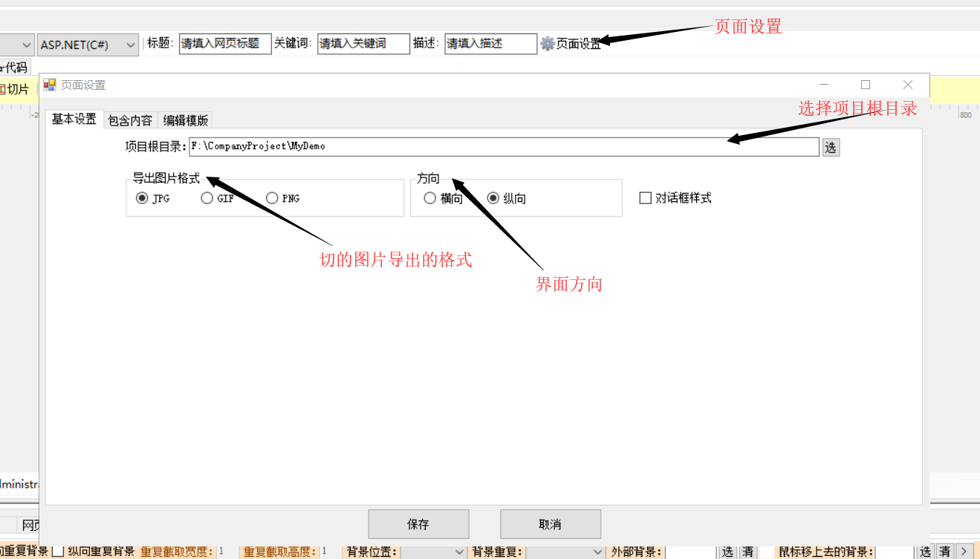
Task: Cancel the dialog with 取消
Action: click(550, 524)
